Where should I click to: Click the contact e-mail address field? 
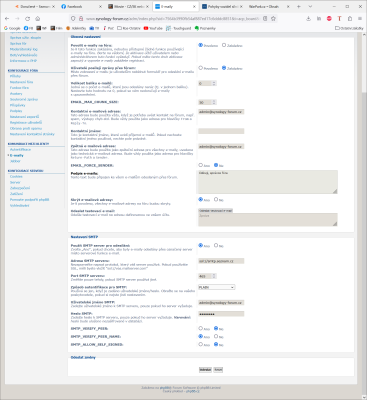click(221, 112)
